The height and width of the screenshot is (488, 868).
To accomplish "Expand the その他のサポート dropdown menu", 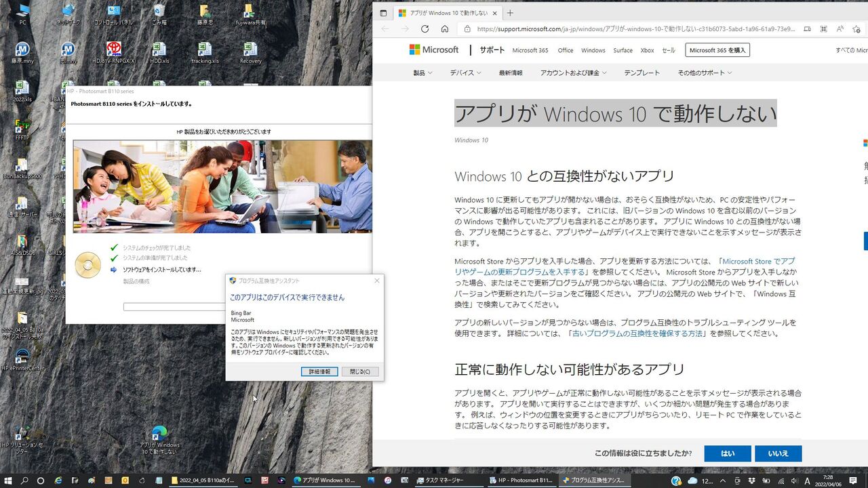I will pyautogui.click(x=705, y=73).
